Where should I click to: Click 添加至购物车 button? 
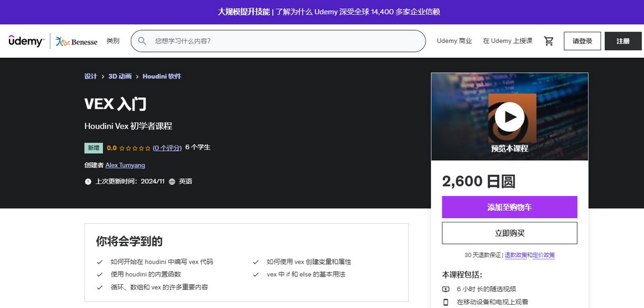[x=509, y=207]
